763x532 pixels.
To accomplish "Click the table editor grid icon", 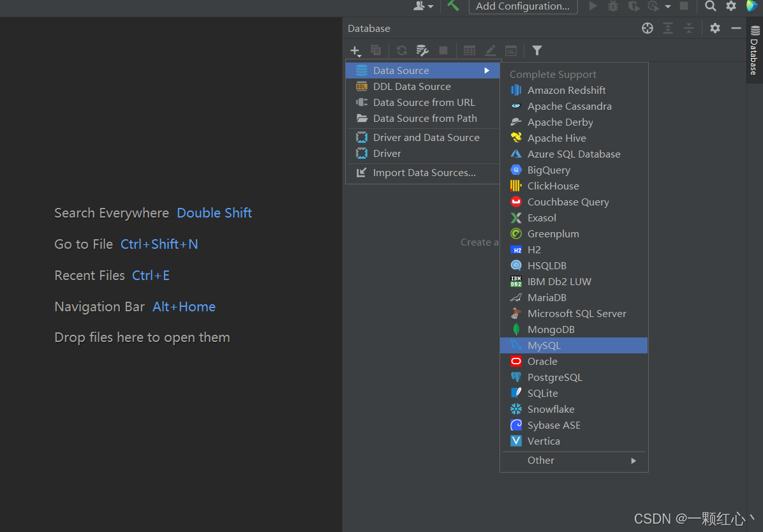I will coord(470,50).
